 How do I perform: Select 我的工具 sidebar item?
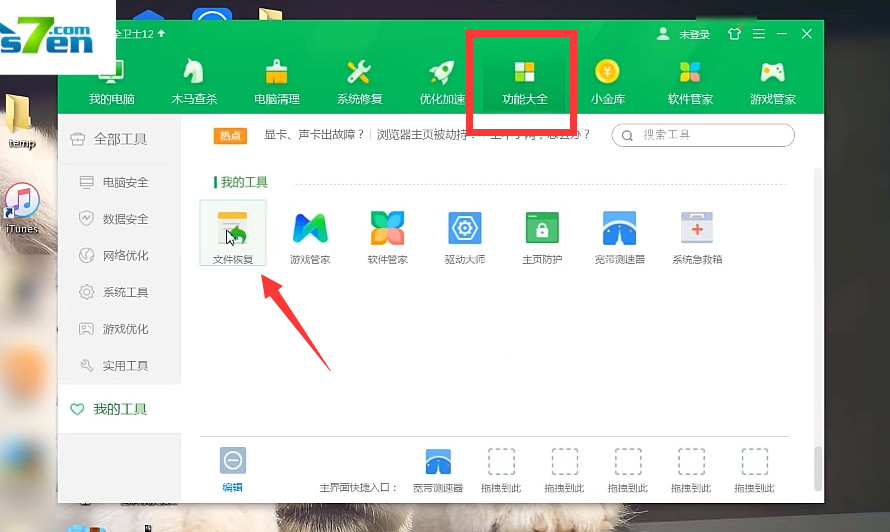click(120, 409)
